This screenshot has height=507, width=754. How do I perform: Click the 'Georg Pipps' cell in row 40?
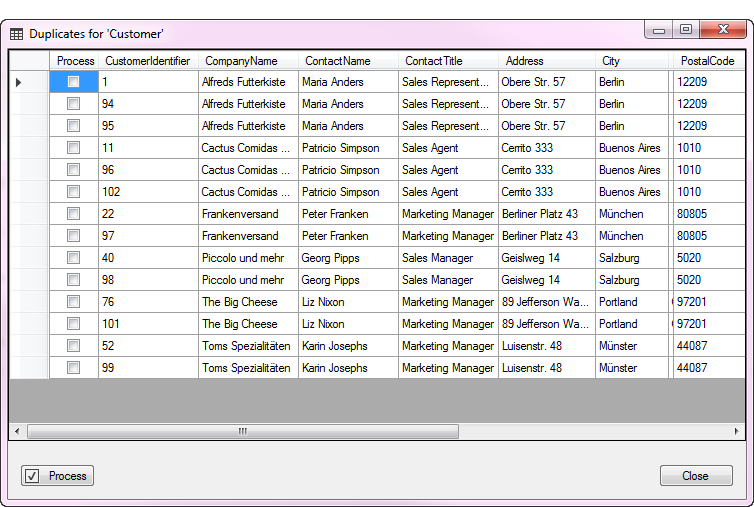coord(348,258)
